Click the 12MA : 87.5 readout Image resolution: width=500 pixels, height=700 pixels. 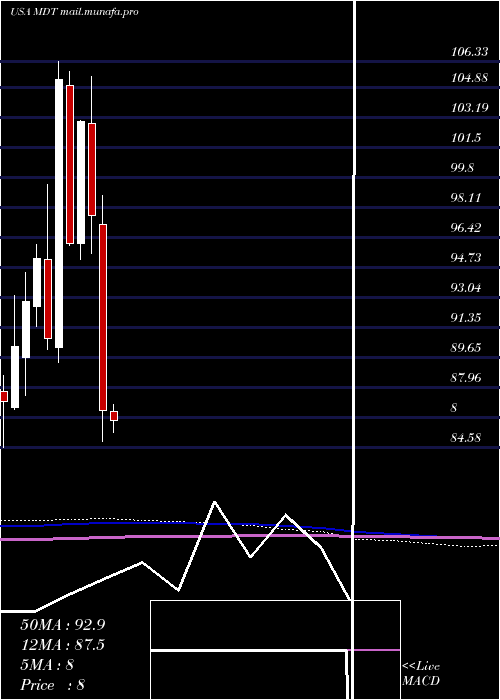(x=62, y=645)
